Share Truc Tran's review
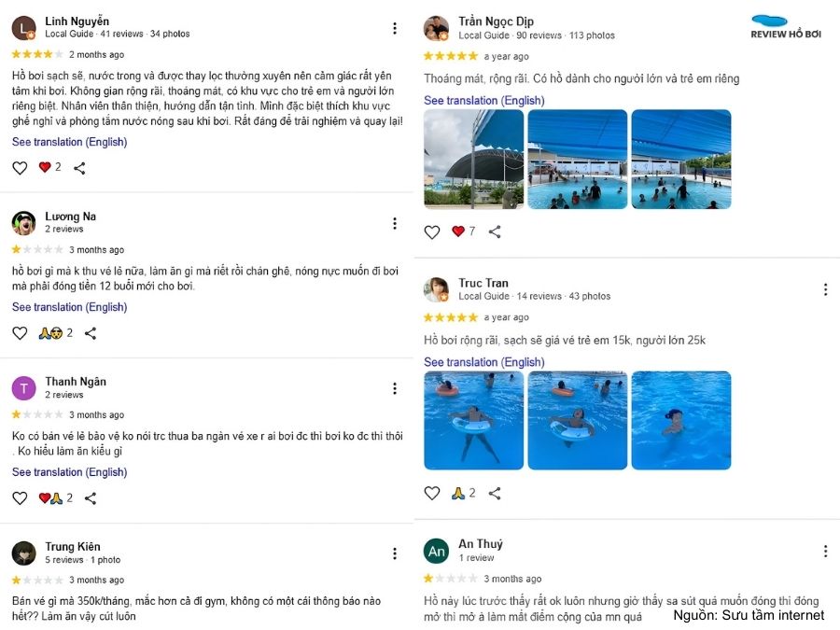Viewport: 840px width, 630px height. pos(495,493)
